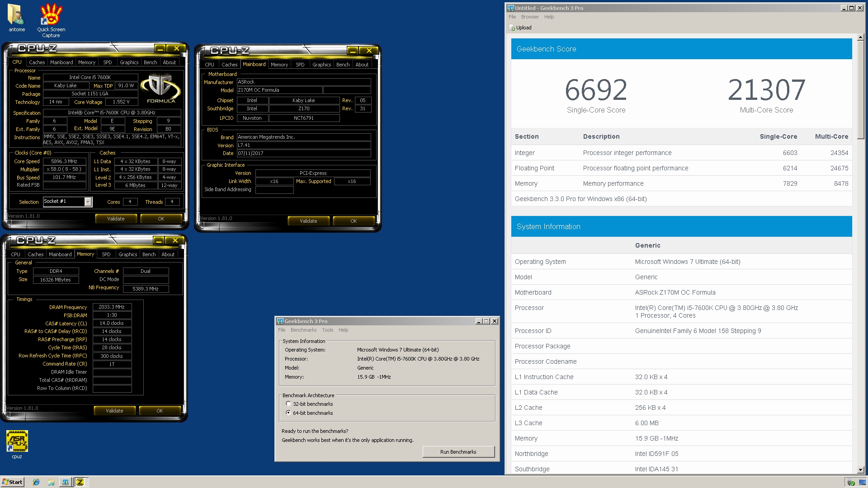Click the Safely Remove Hardware tray icon
This screenshot has height=488, width=868.
851,483
